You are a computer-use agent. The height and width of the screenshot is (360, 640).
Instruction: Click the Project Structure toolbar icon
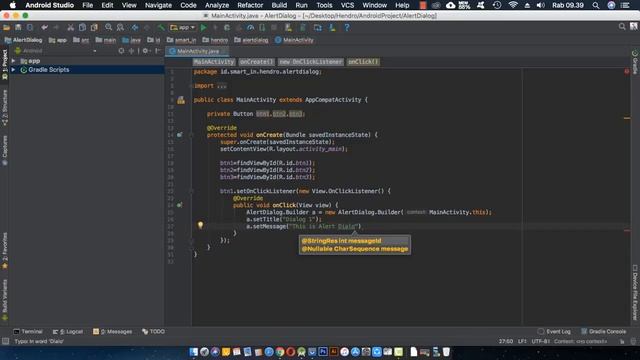(x=318, y=27)
